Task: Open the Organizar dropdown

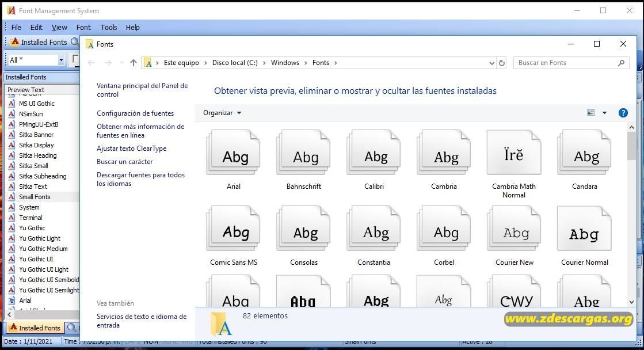Action: 222,113
